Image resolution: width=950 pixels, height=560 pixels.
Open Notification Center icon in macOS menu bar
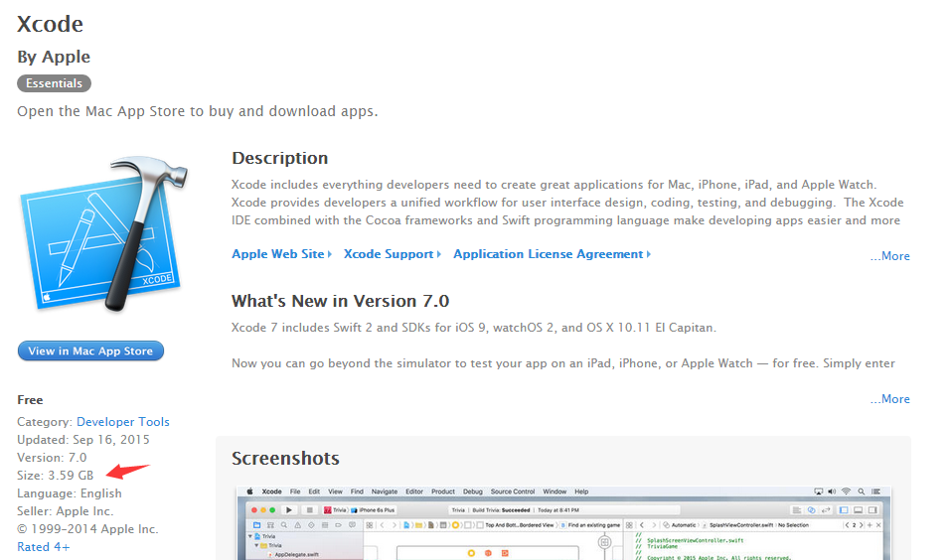click(x=876, y=491)
